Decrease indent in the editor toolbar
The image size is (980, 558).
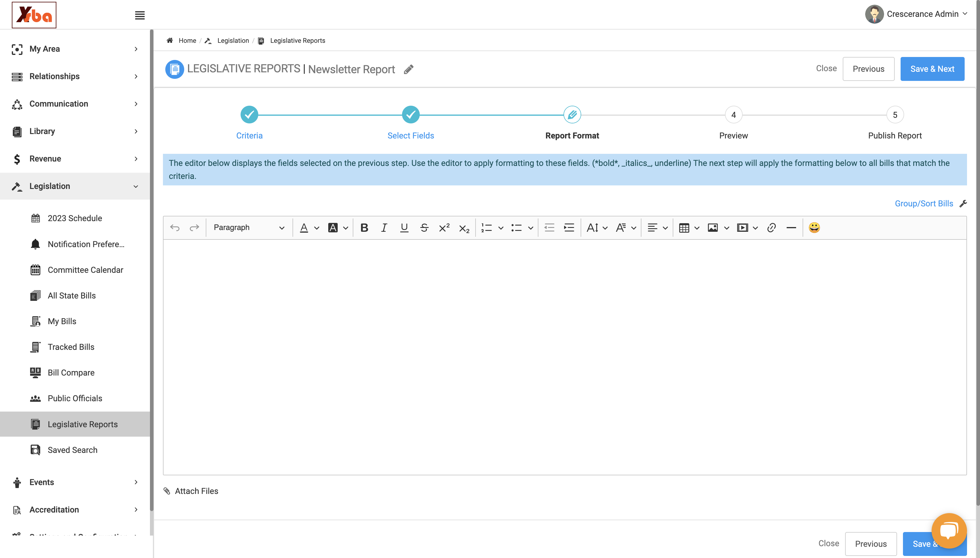tap(549, 228)
